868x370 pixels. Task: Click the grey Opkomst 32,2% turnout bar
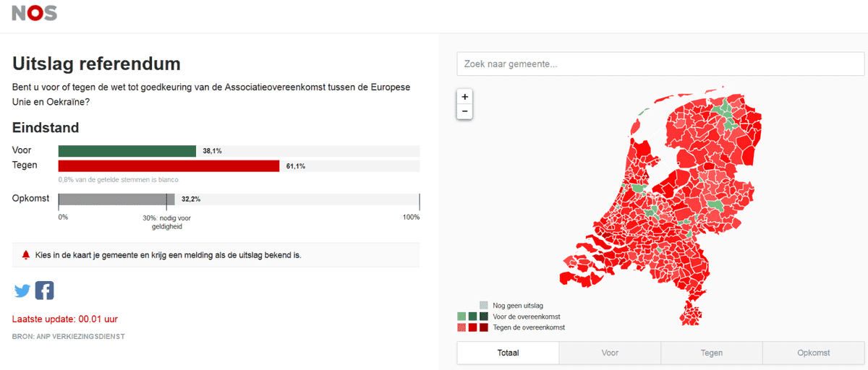116,199
